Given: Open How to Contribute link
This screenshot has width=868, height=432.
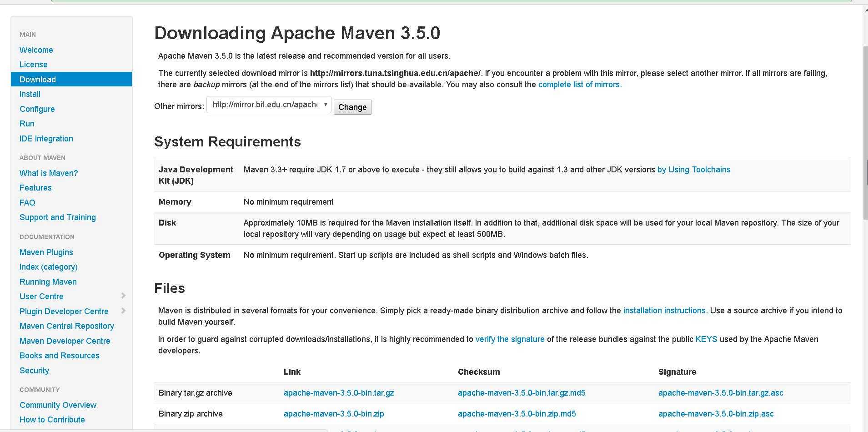Looking at the screenshot, I should point(52,420).
